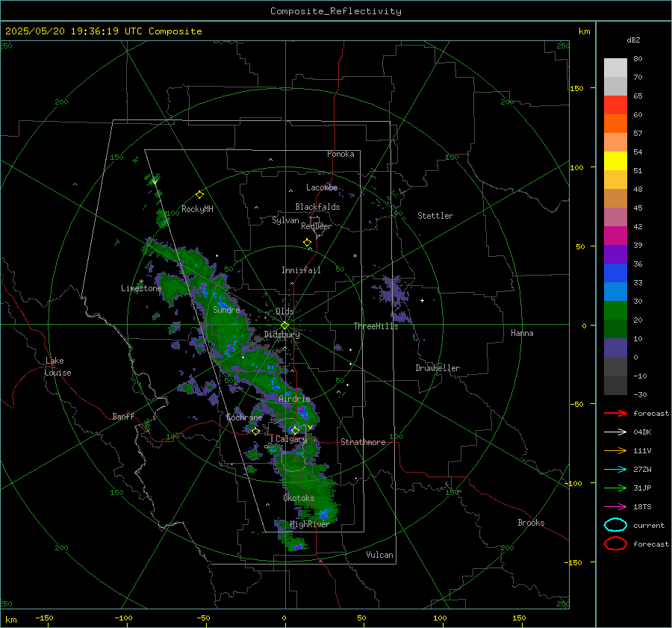This screenshot has height=628, width=672.
Task: Select the yellow swatch between 54 and 51 dBZ
Action: 615,161
